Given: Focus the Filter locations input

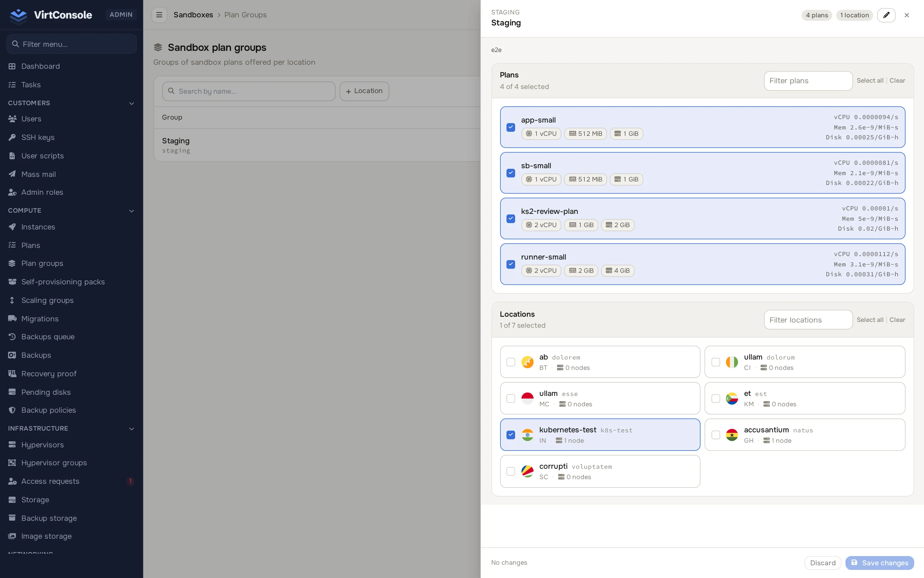Looking at the screenshot, I should coord(808,320).
